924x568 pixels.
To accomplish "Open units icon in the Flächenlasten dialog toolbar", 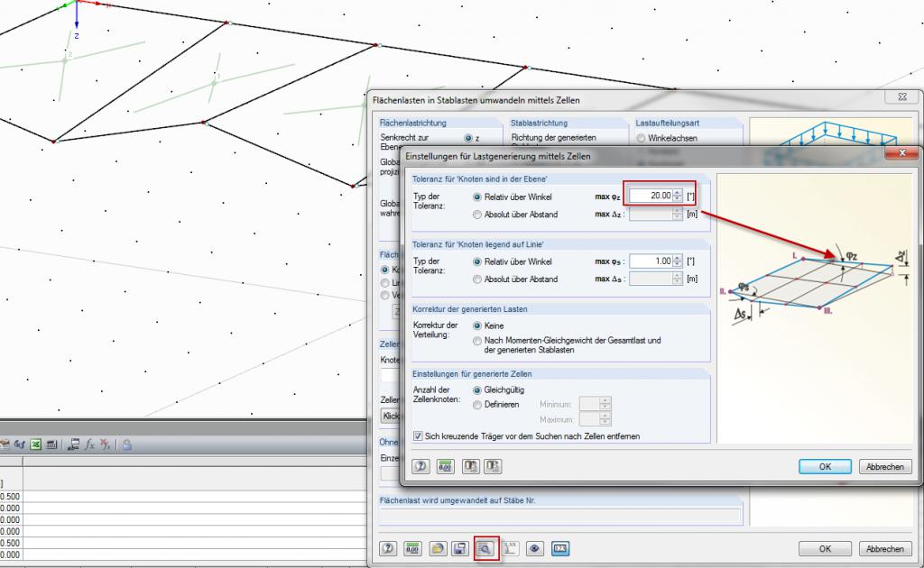I will (x=412, y=548).
